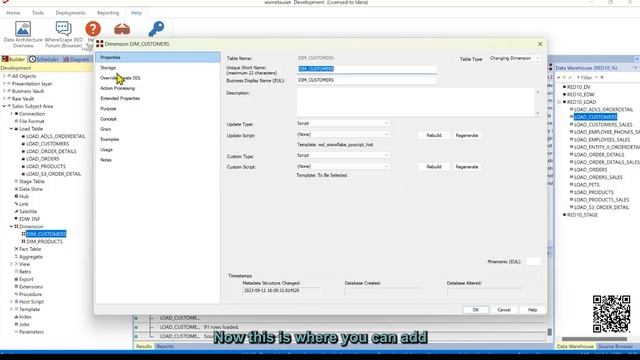Collapse the Load Table tree node
This screenshot has height=360, width=640.
click(11, 129)
